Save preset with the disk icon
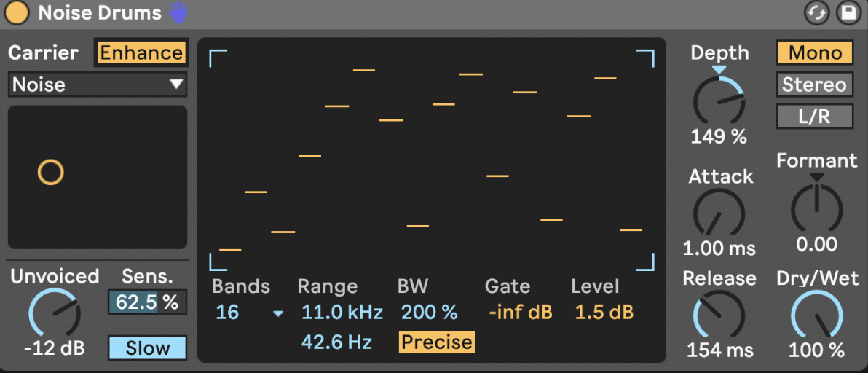 pos(847,13)
